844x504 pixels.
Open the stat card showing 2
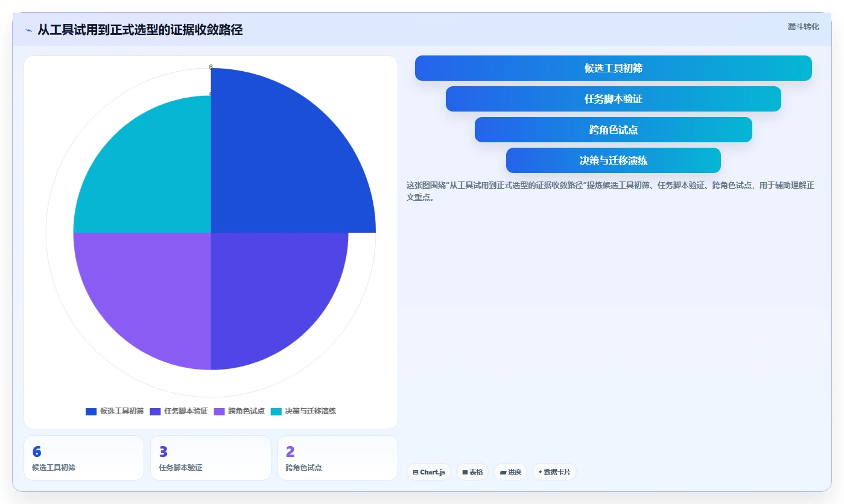338,458
